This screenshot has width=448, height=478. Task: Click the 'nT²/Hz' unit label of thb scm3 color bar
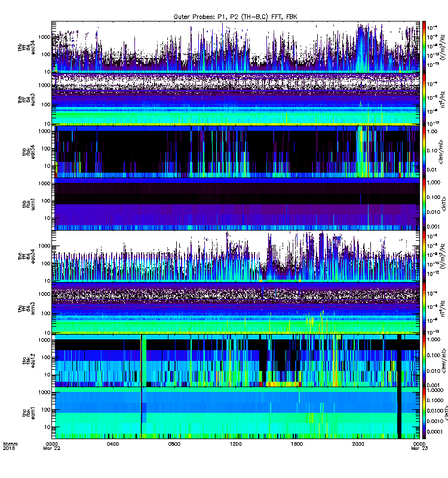click(x=443, y=100)
